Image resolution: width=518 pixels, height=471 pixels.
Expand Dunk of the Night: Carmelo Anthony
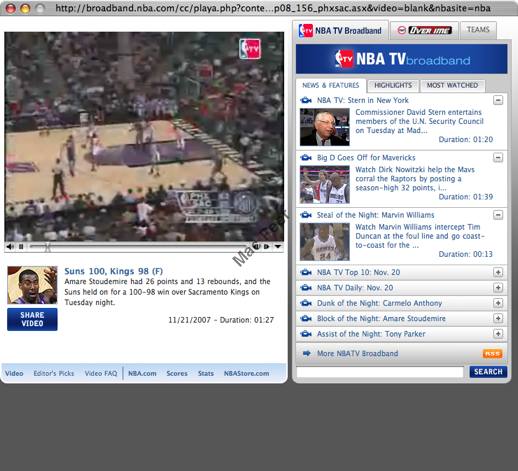click(498, 303)
